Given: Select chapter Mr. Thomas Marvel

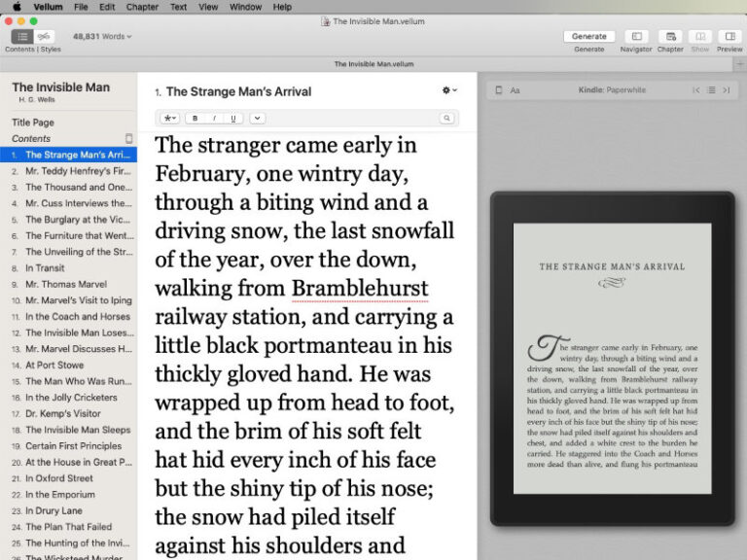Looking at the screenshot, I should point(69,284).
